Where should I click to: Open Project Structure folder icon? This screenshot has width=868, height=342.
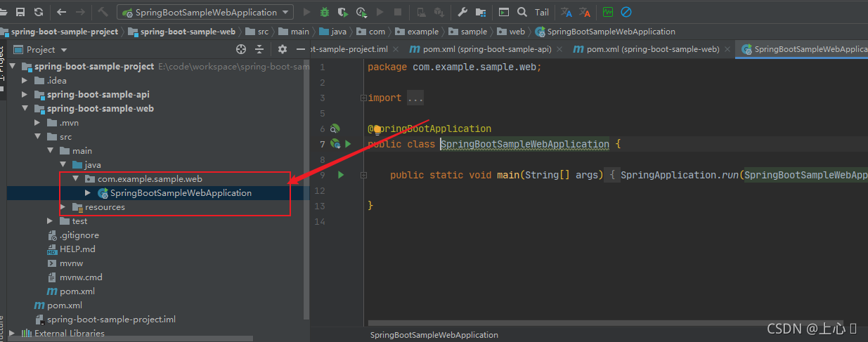click(481, 12)
